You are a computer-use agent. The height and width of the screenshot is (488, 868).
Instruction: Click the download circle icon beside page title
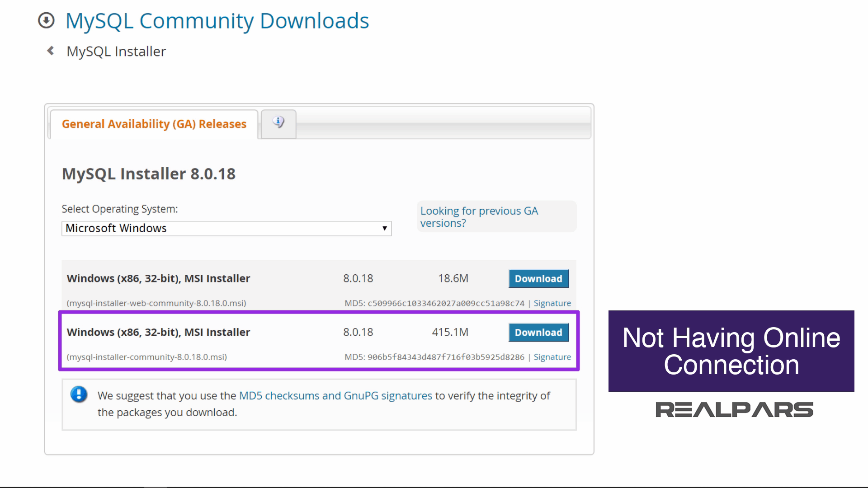pyautogui.click(x=46, y=20)
